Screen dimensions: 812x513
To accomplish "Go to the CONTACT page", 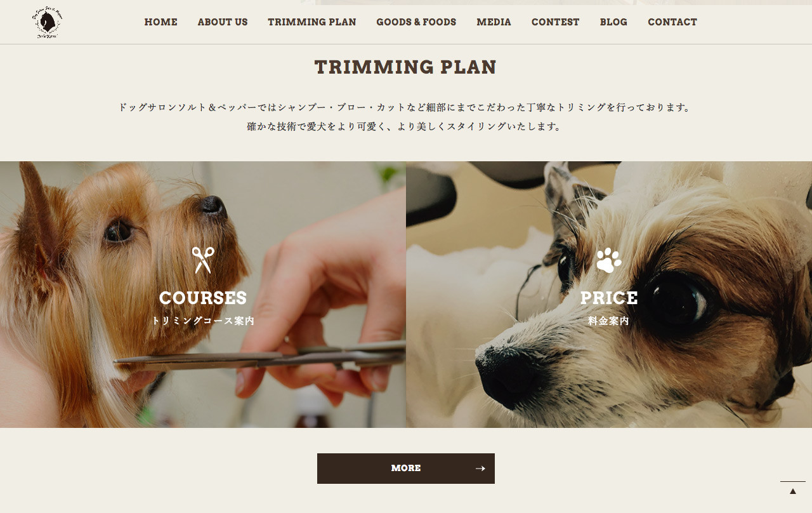I will (x=672, y=22).
